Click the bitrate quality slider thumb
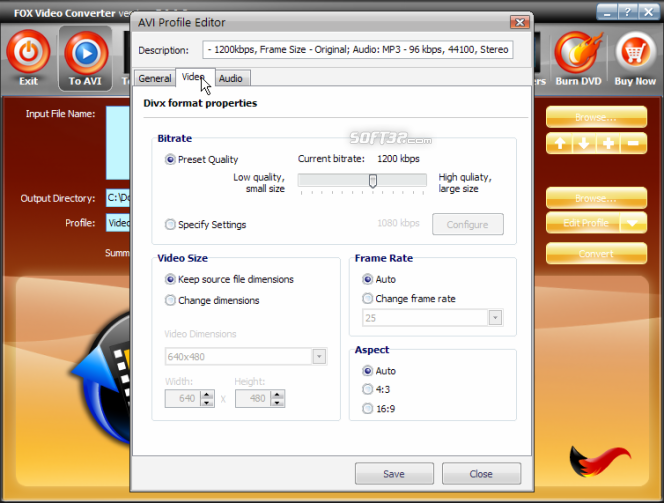664x503 pixels. pyautogui.click(x=373, y=181)
